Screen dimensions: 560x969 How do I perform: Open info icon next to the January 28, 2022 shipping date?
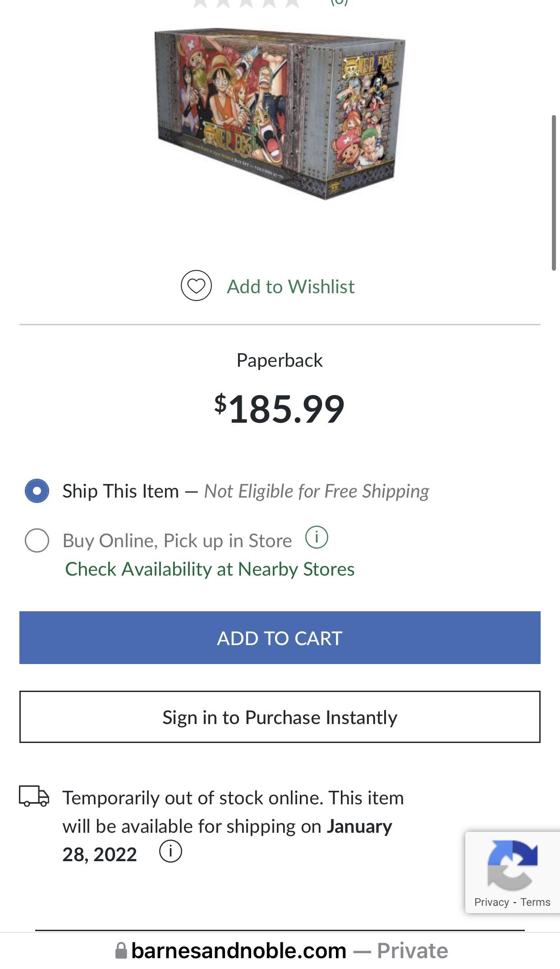point(170,851)
